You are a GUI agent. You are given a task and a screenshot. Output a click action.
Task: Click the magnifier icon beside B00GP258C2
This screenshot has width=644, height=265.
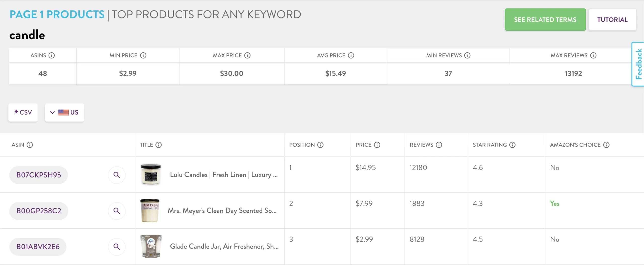pos(116,211)
